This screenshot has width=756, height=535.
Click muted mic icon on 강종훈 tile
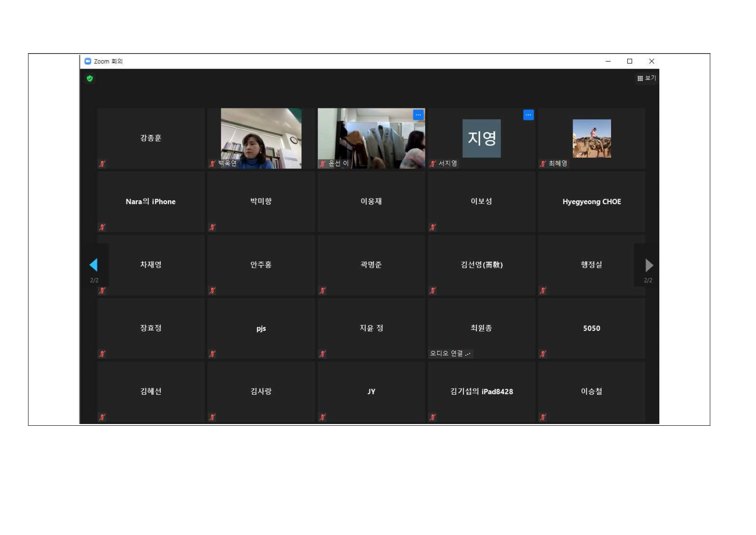(x=102, y=164)
